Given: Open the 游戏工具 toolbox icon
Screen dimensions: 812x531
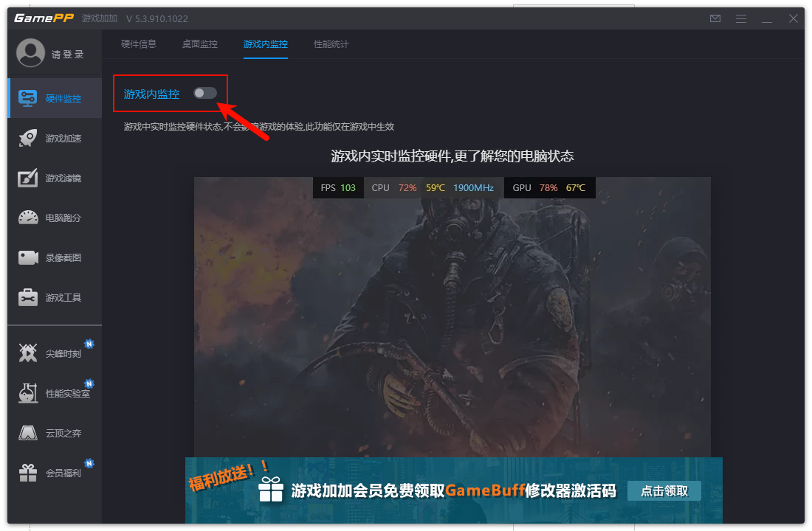Looking at the screenshot, I should pos(28,297).
